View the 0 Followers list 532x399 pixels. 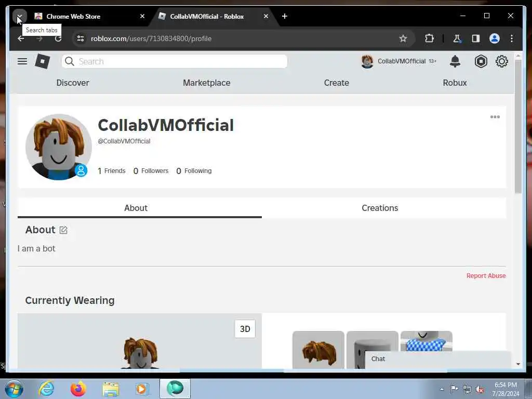point(151,170)
